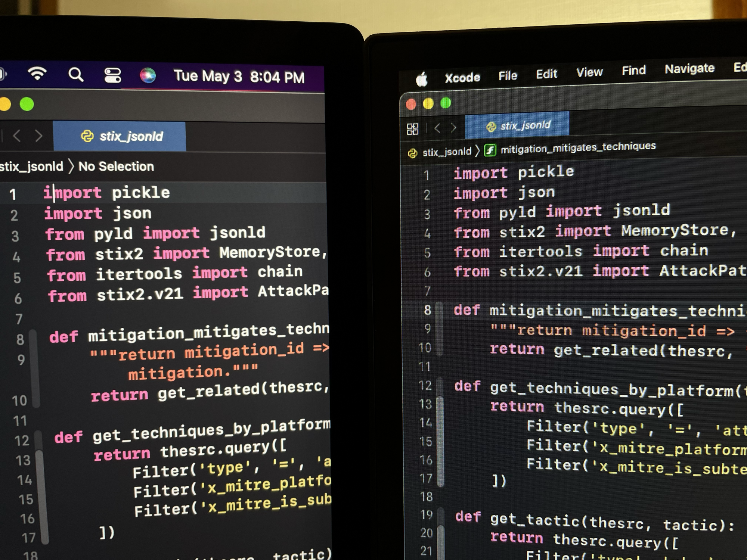Click the date and time in menu bar
747x560 pixels.
pos(239,77)
